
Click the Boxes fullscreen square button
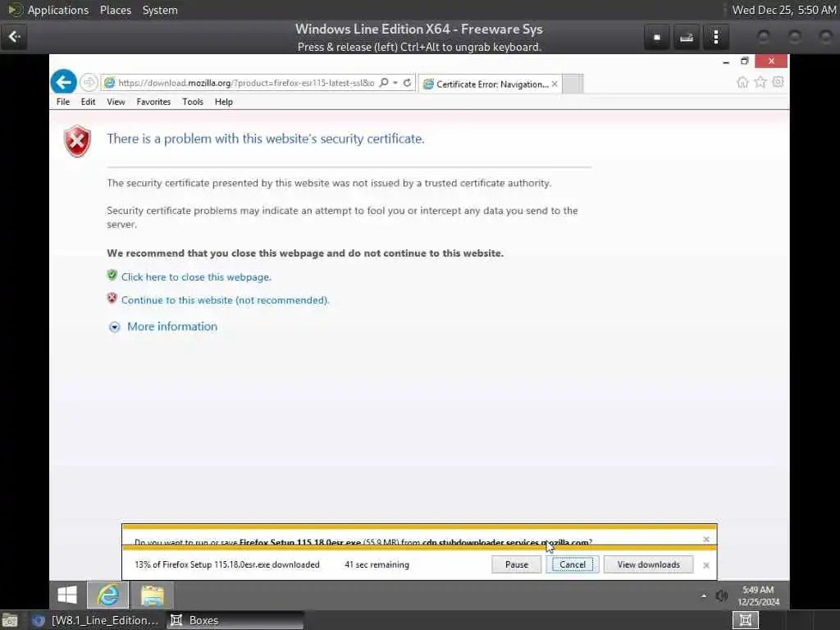tap(657, 37)
